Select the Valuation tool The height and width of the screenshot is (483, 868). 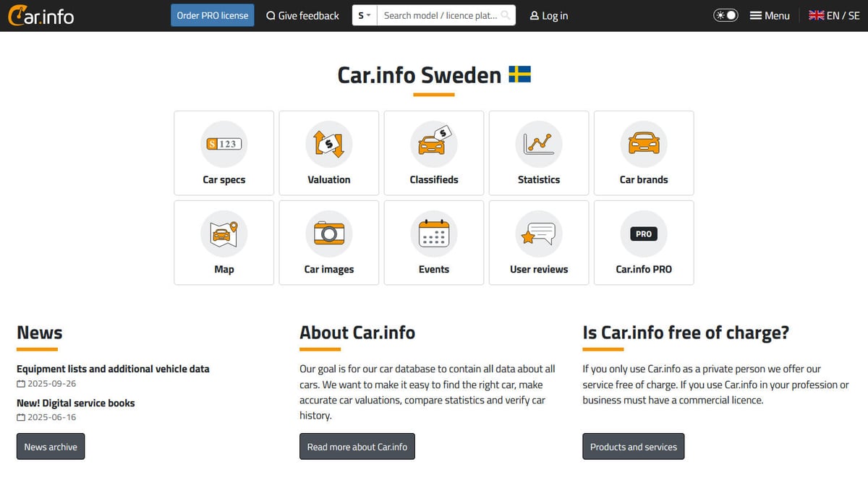click(x=328, y=153)
